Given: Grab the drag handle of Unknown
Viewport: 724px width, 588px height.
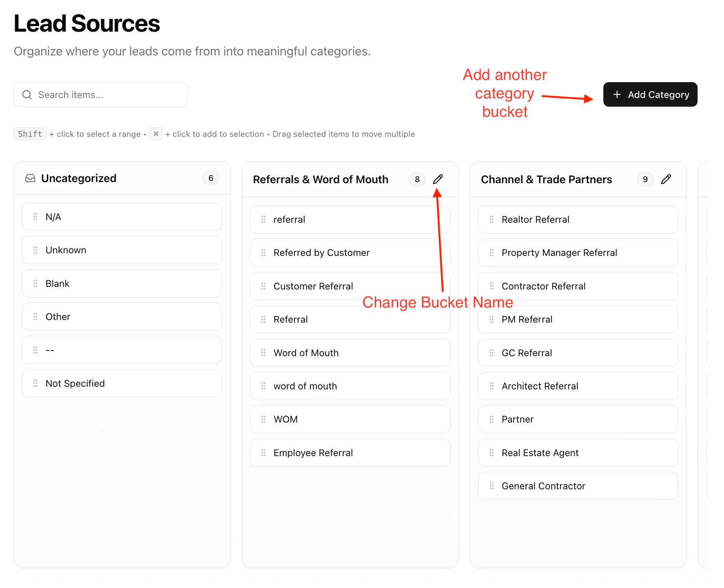Looking at the screenshot, I should [35, 250].
